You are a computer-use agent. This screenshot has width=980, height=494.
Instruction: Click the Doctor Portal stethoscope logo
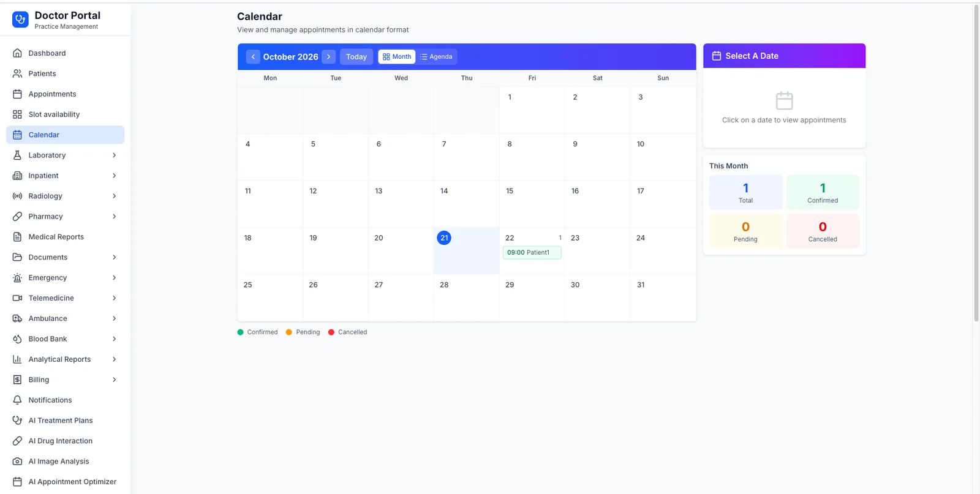coord(20,20)
